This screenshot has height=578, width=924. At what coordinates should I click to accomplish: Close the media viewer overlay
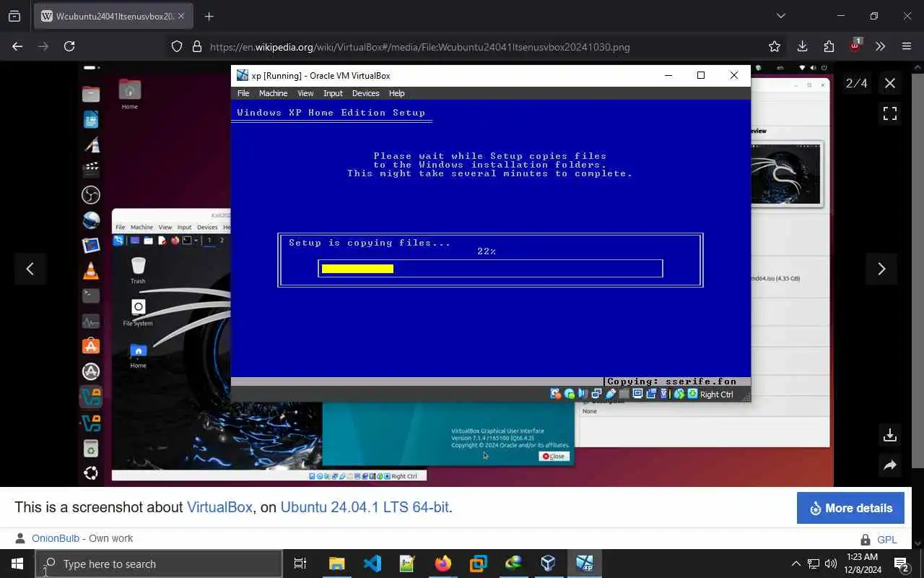(x=890, y=83)
